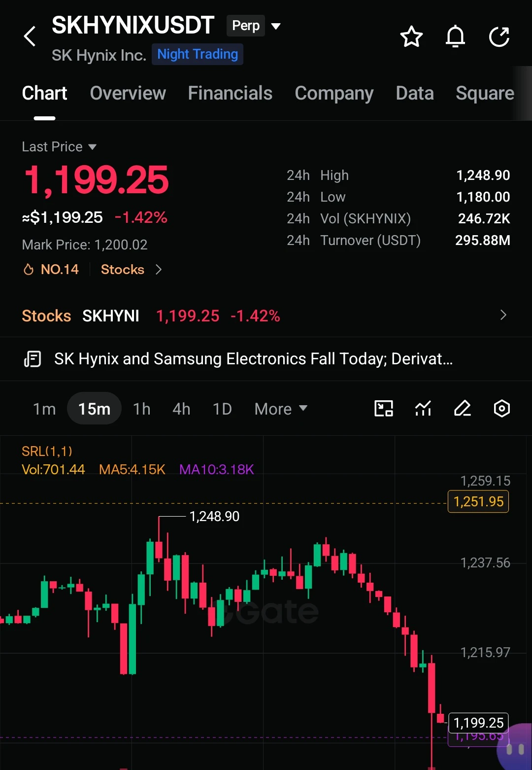Tap the large 1,199.25 last price
The image size is (532, 770).
[97, 180]
